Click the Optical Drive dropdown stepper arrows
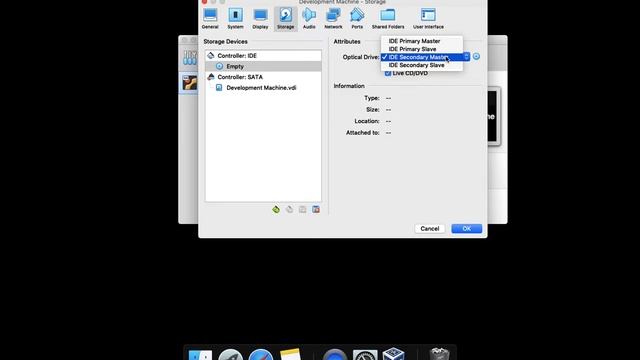The width and height of the screenshot is (640, 360). pos(467,57)
